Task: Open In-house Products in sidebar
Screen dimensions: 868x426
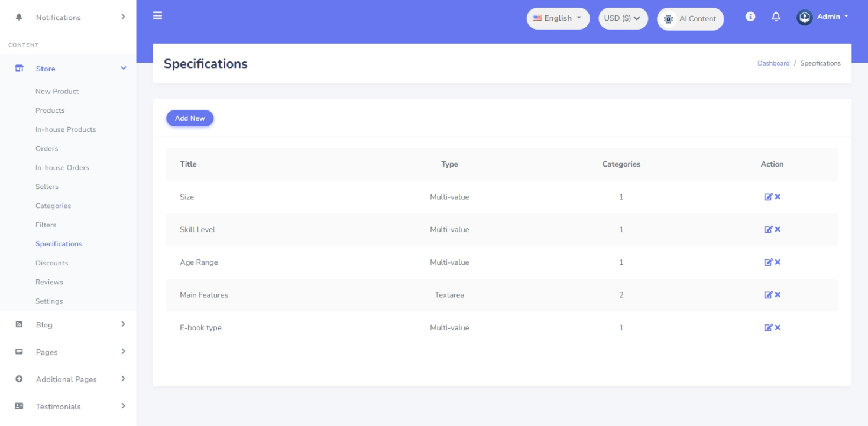Action: [x=66, y=129]
